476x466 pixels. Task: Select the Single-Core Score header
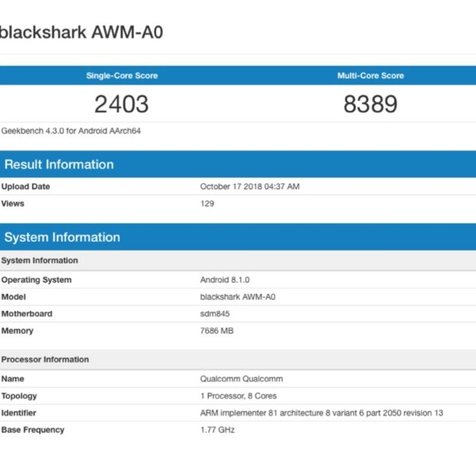pos(121,75)
